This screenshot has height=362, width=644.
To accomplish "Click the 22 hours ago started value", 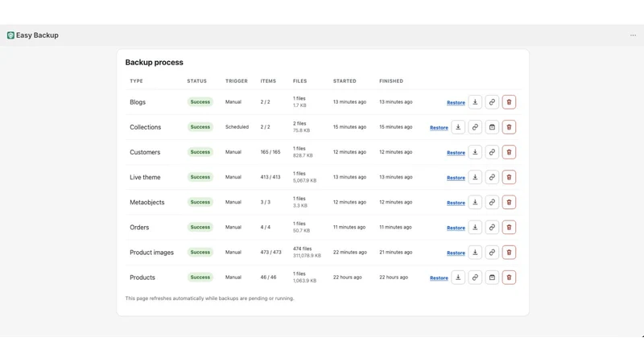I will (x=348, y=278).
